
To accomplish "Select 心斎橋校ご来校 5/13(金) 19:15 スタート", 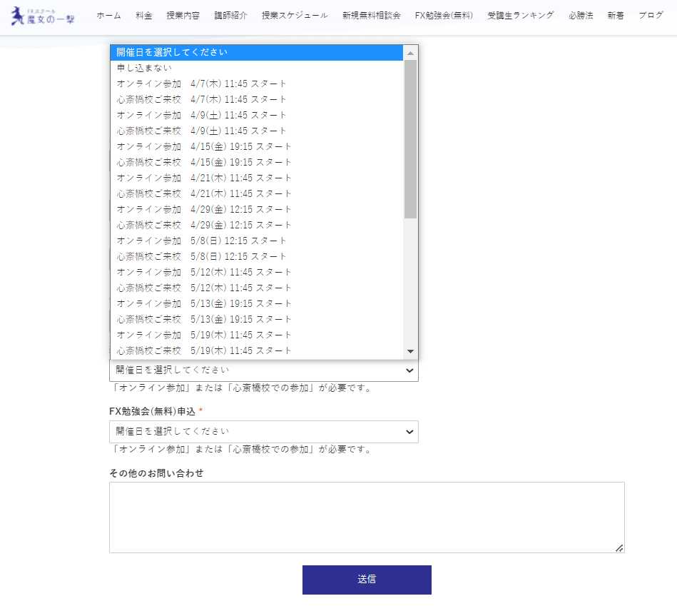I will click(257, 319).
